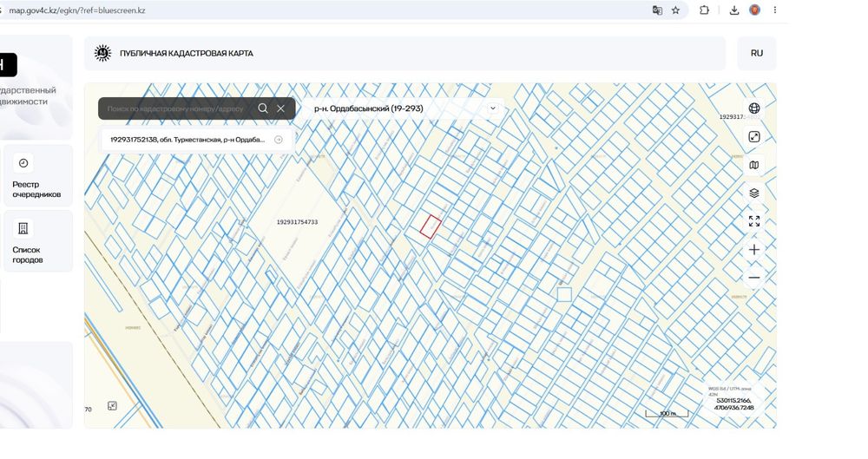Click the sun-shaped portal logo
Image resolution: width=868 pixels, height=459 pixels.
click(x=103, y=53)
